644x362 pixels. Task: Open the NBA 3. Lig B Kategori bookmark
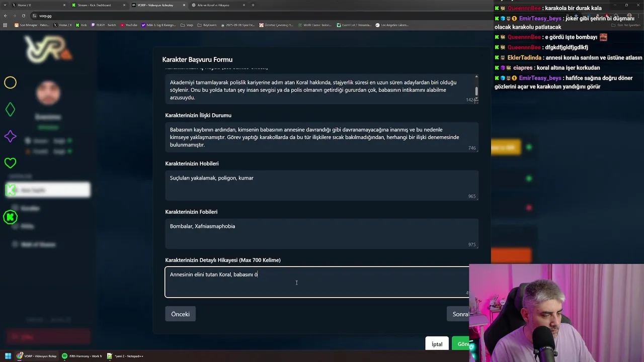(x=159, y=25)
